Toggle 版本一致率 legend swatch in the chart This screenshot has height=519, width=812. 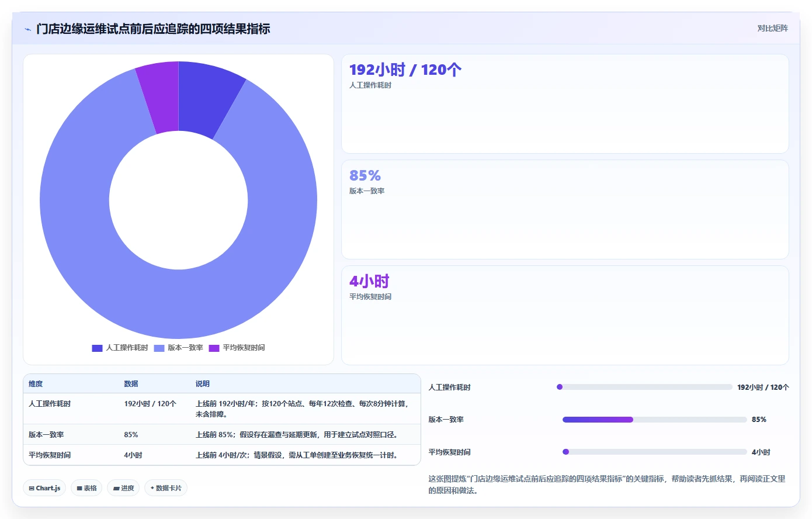click(x=159, y=348)
